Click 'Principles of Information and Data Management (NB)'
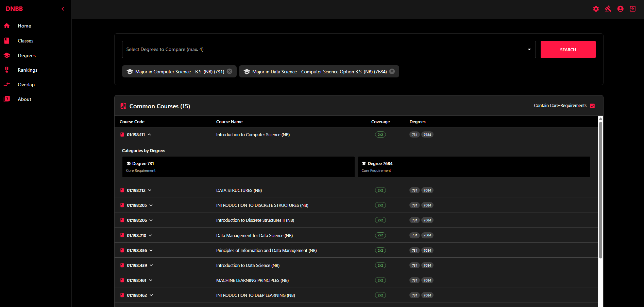 pyautogui.click(x=266, y=251)
